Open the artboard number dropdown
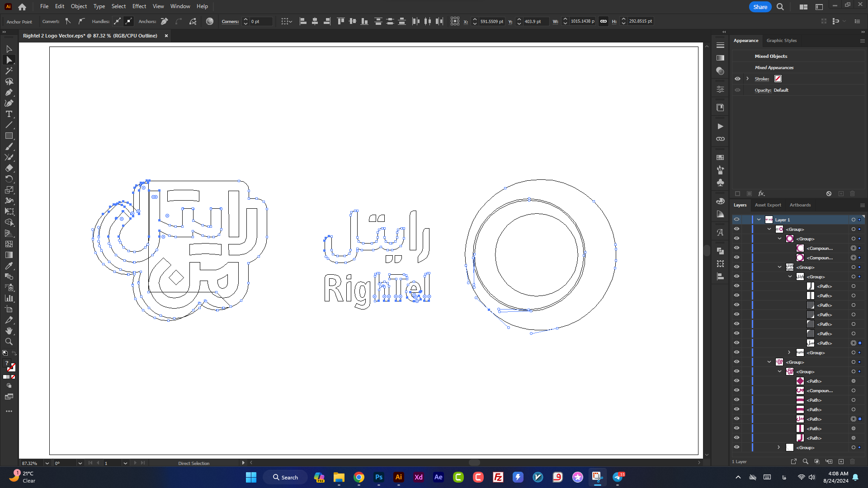Screen dimensions: 868x488 (x=125, y=463)
